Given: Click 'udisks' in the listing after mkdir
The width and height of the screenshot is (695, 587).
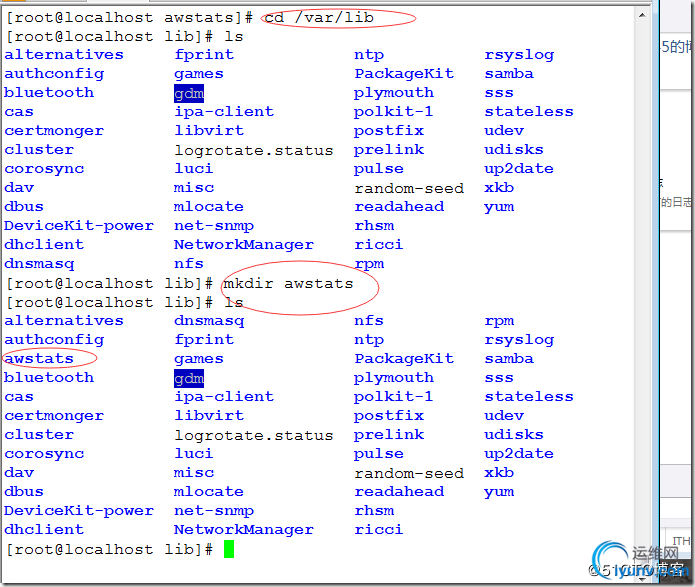Looking at the screenshot, I should point(514,434).
